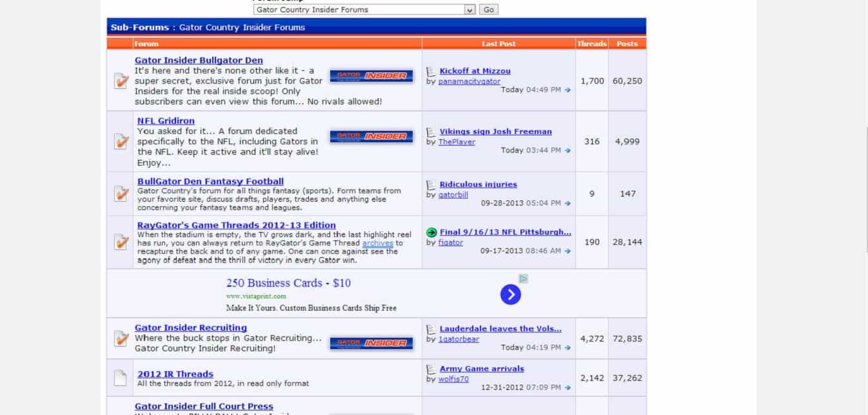This screenshot has width=868, height=415.
Task: Click the green arrow icon beside Final 9/16/13 NFL Pittsburgh
Action: 431,232
